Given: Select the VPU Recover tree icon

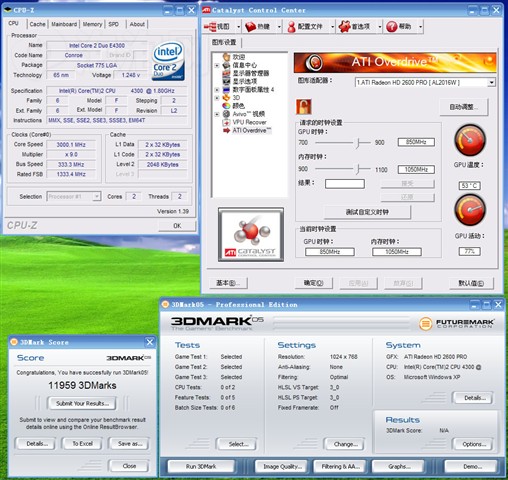Looking at the screenshot, I should (x=227, y=122).
